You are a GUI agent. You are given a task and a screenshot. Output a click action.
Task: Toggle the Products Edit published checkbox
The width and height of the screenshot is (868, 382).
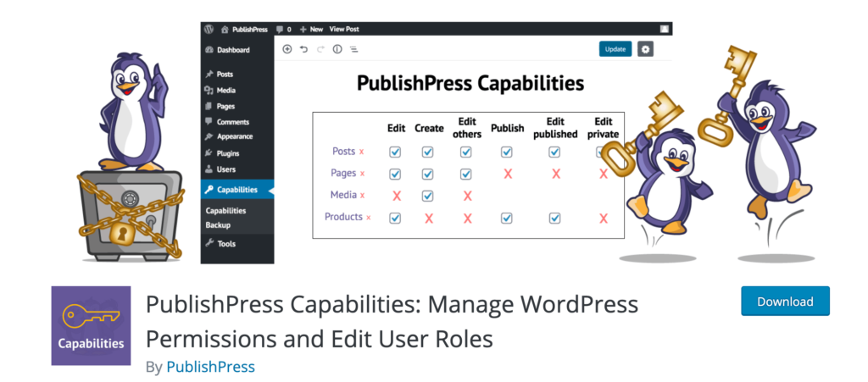(x=554, y=218)
